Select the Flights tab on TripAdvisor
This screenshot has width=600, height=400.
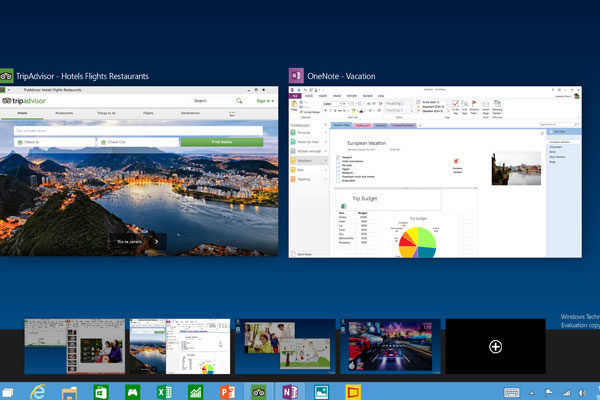[x=148, y=113]
